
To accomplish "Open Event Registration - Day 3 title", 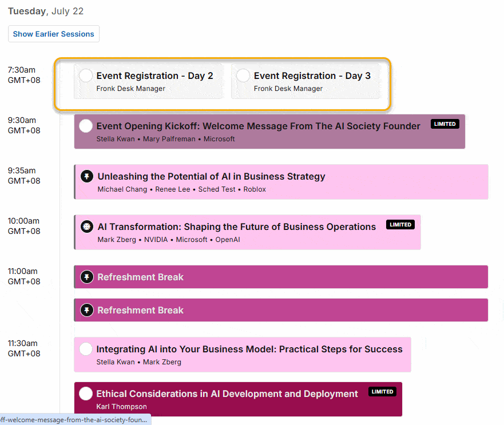I will [312, 76].
